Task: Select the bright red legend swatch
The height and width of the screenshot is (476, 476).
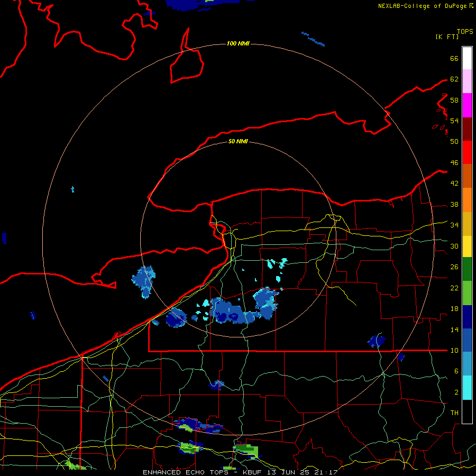Action: pyautogui.click(x=467, y=152)
